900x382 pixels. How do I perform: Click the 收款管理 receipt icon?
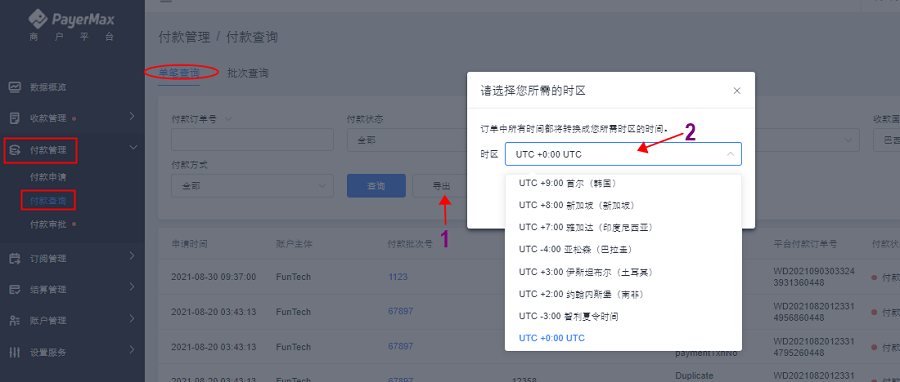[x=15, y=118]
